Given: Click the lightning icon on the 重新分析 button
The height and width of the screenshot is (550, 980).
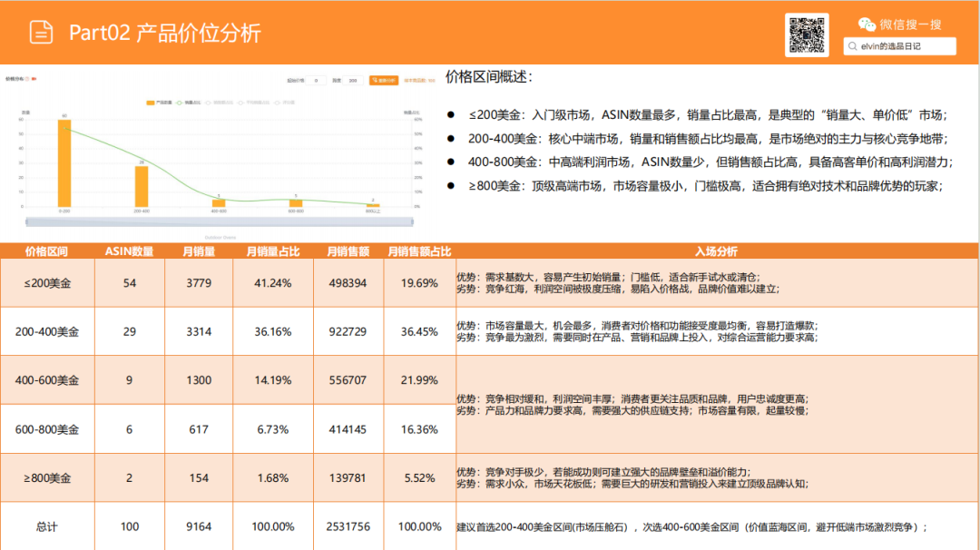Looking at the screenshot, I should pyautogui.click(x=375, y=79).
